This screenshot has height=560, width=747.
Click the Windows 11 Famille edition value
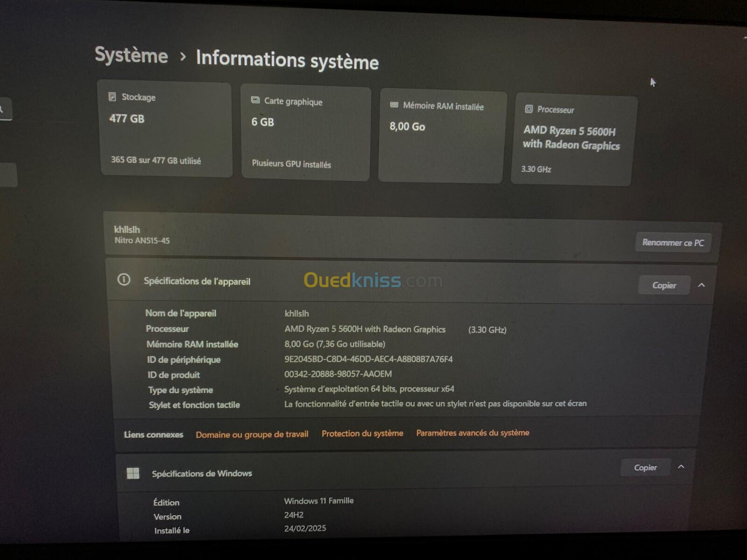pos(319,501)
